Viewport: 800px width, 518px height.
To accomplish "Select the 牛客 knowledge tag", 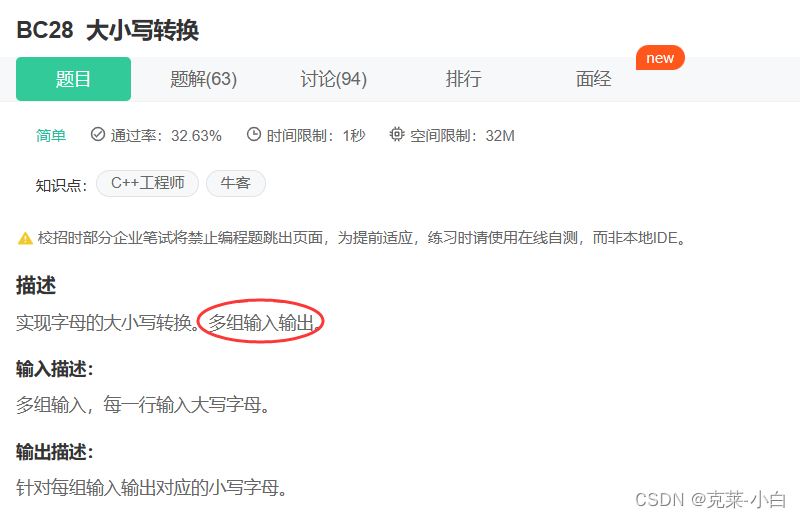I will [x=236, y=183].
